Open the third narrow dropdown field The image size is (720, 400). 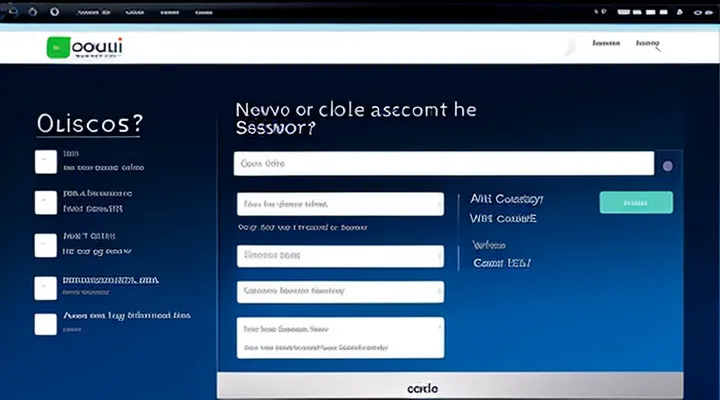click(x=340, y=291)
